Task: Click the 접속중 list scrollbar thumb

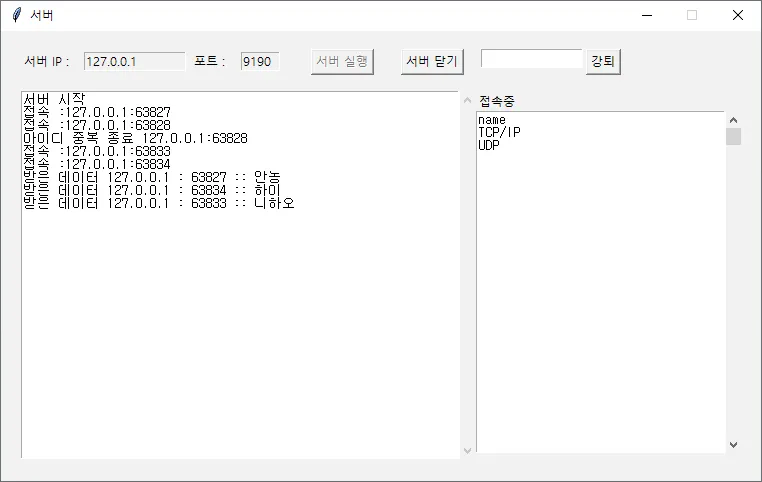Action: click(733, 137)
